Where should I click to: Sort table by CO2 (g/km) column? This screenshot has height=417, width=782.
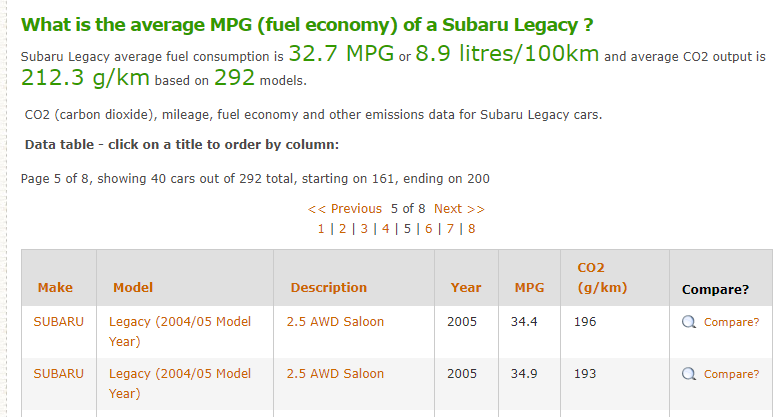point(602,278)
